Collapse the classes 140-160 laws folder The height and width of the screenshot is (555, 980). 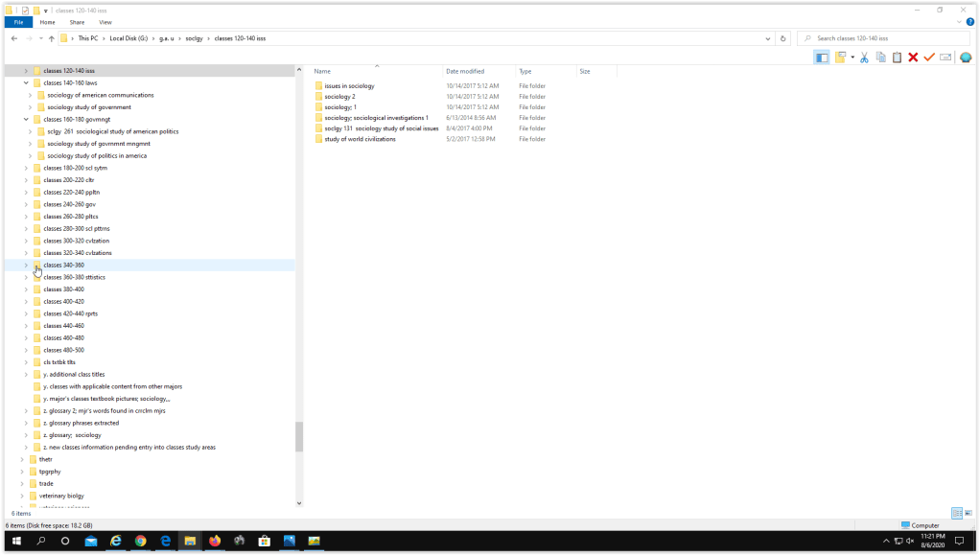click(x=26, y=83)
